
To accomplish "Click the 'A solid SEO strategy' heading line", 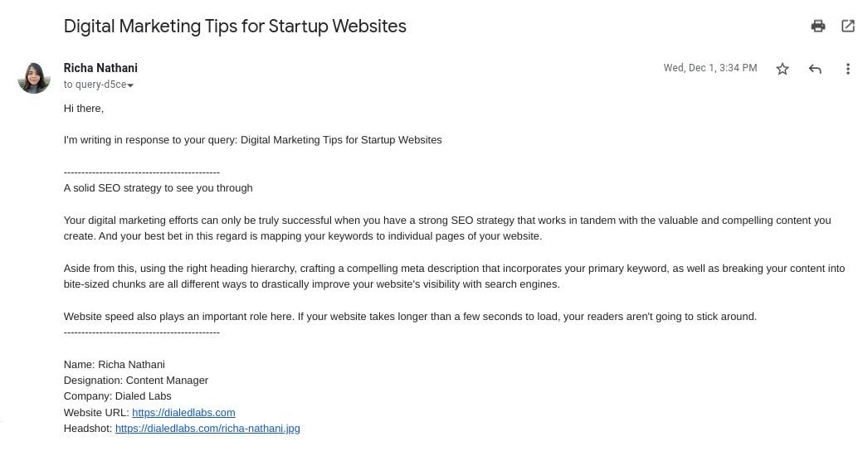I will click(158, 188).
